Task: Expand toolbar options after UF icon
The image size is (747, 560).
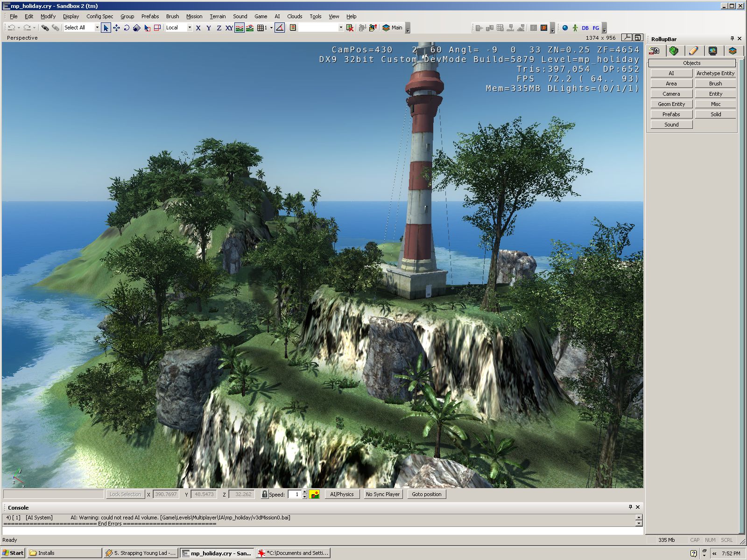Action: coord(552,29)
